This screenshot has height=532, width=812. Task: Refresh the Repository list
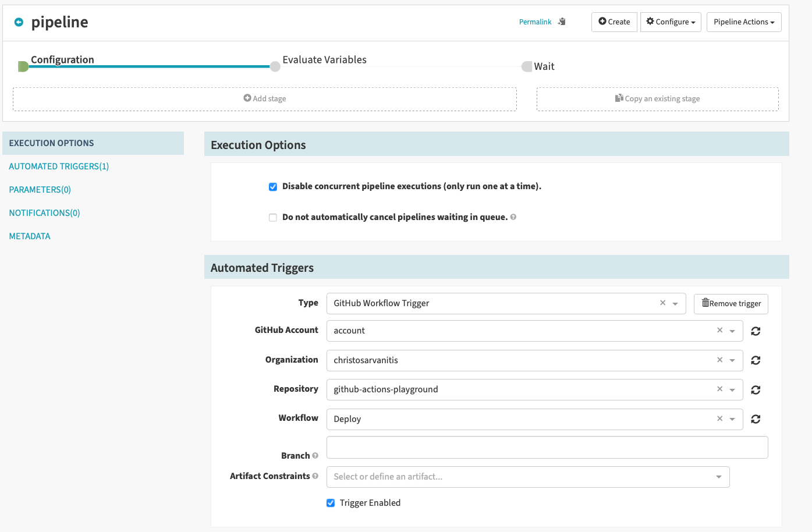(x=756, y=390)
